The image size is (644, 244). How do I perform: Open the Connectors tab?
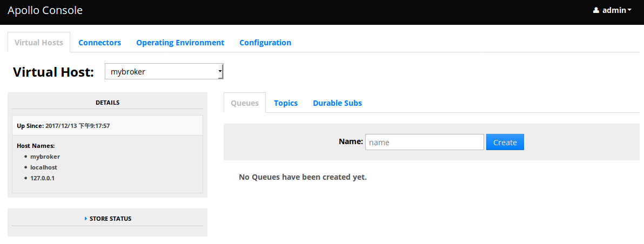point(99,43)
